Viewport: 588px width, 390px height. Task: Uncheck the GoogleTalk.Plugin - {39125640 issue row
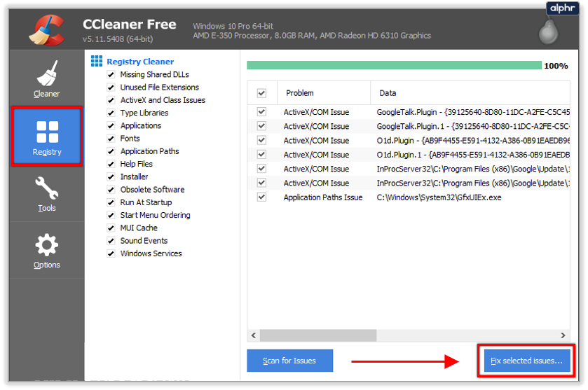[261, 111]
